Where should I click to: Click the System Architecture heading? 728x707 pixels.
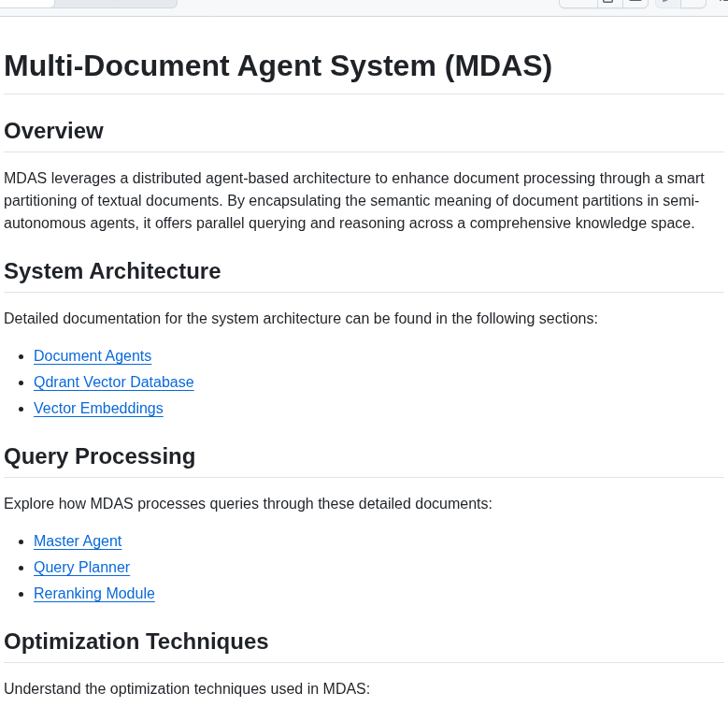tap(112, 271)
